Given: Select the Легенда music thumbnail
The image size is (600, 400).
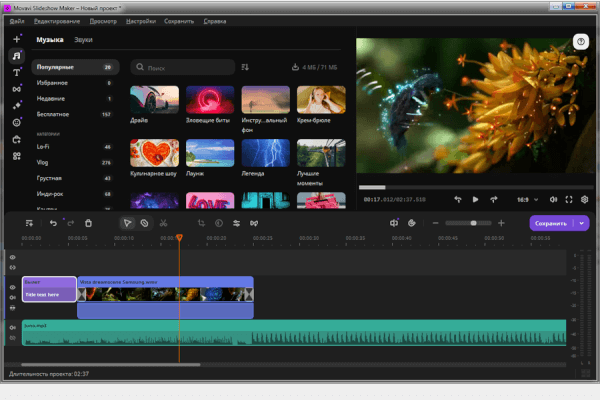Looking at the screenshot, I should coord(266,153).
